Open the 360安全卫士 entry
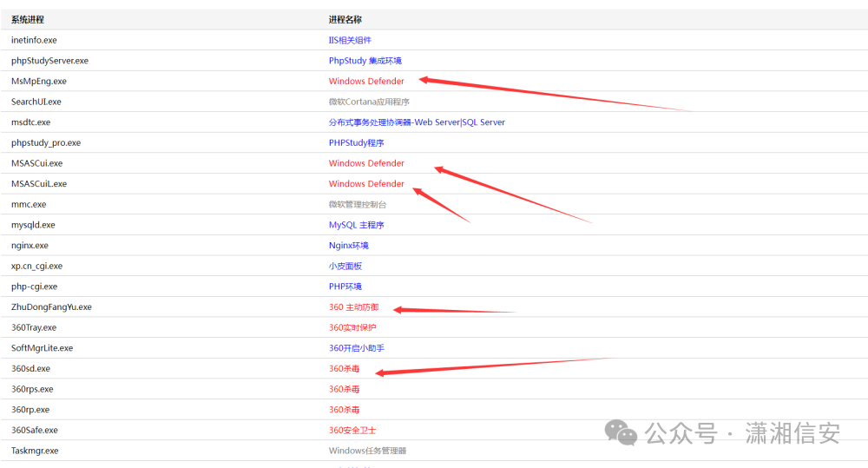Viewport: 868px width, 468px height. coord(352,430)
